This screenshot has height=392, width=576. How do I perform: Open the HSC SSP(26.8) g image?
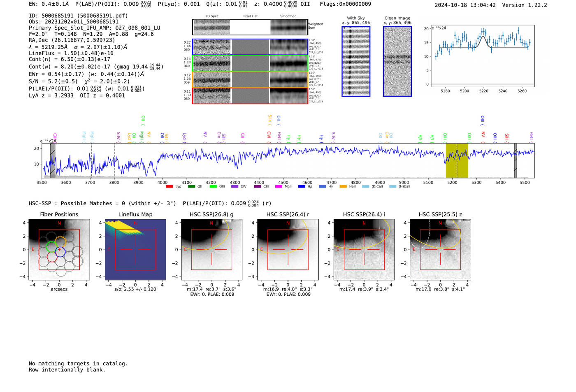click(211, 250)
